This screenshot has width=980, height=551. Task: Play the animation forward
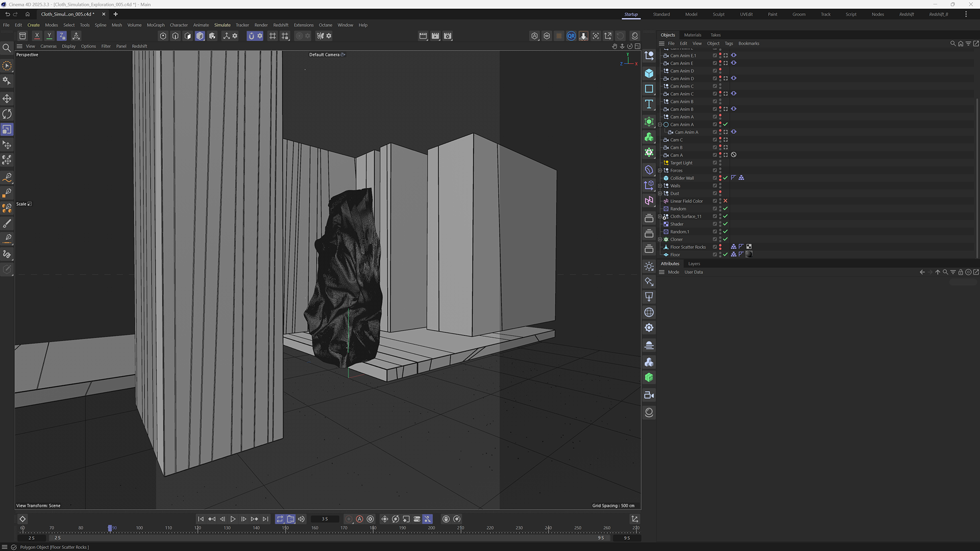tap(233, 519)
